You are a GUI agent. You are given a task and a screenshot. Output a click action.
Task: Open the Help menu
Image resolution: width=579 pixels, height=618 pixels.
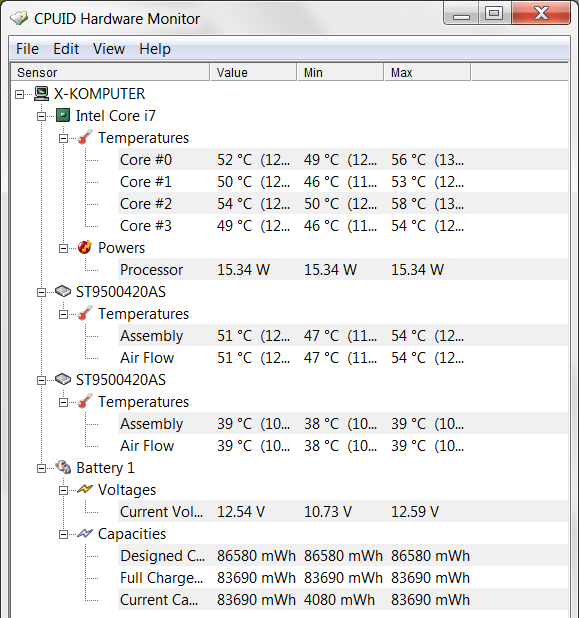coord(155,49)
